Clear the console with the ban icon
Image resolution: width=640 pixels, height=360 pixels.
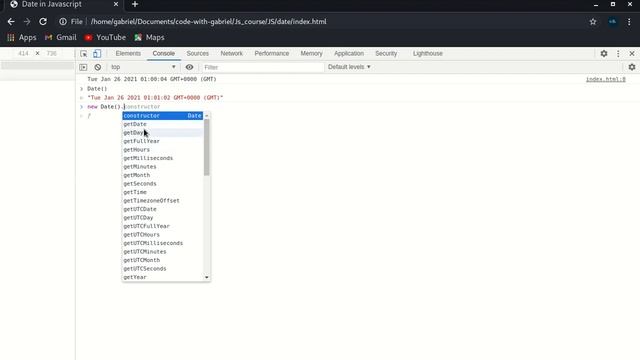(x=98, y=67)
